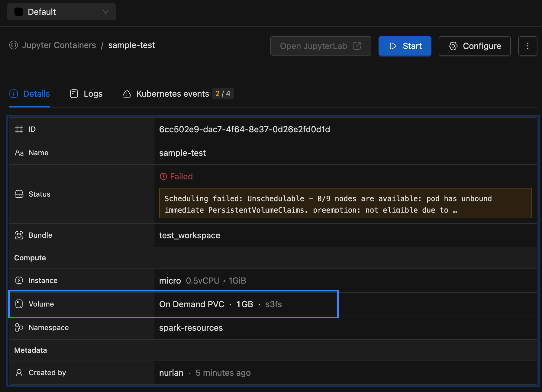
Task: Click the hash icon next to ID
Action: pyautogui.click(x=19, y=129)
